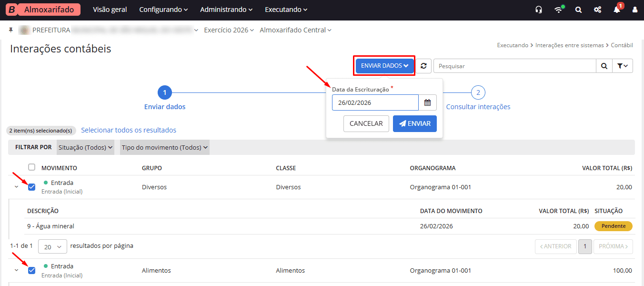Click the refresh icon beside Enviar Dados

tap(423, 66)
